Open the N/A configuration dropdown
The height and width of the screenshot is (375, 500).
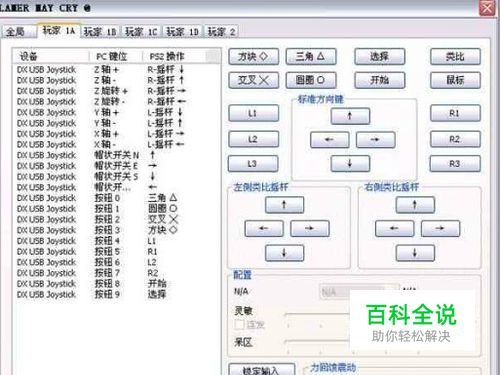pyautogui.click(x=359, y=292)
